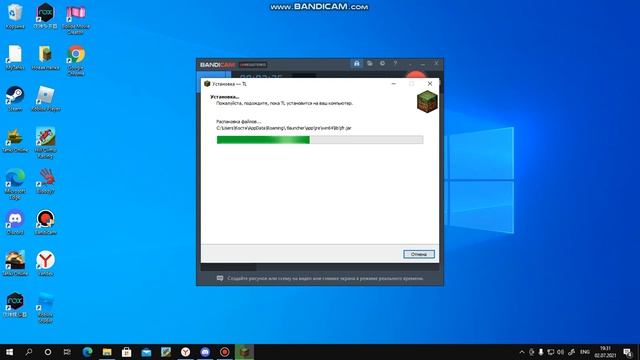
Task: Select the Microsoft Edge desktop shortcut
Action: [15, 184]
